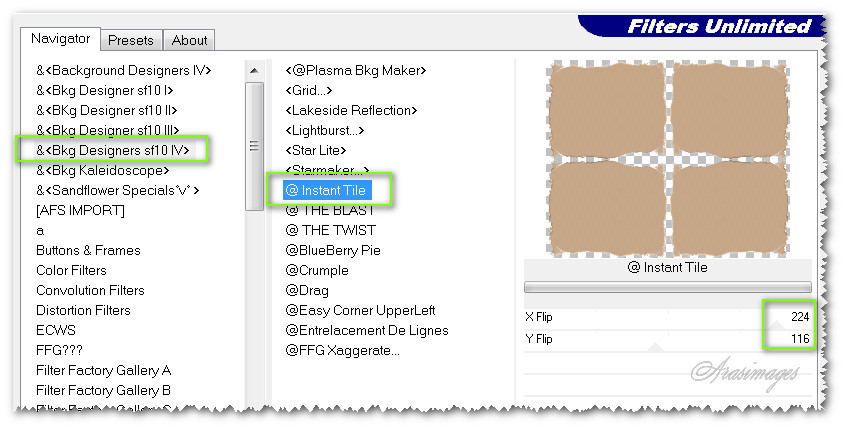Image resolution: width=847 pixels, height=431 pixels.
Task: Click the X Flip slider handle
Action: click(776, 325)
